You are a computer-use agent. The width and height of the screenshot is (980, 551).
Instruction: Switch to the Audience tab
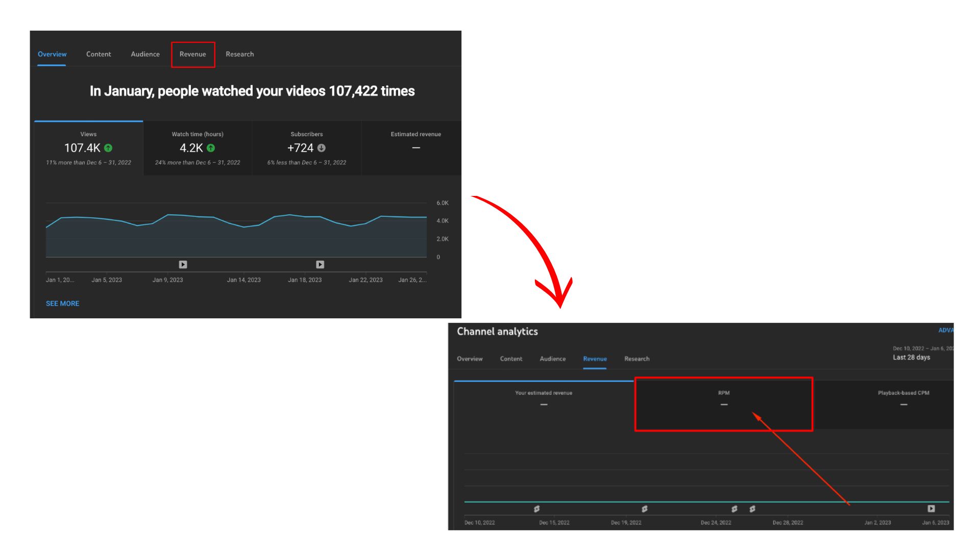pos(144,54)
